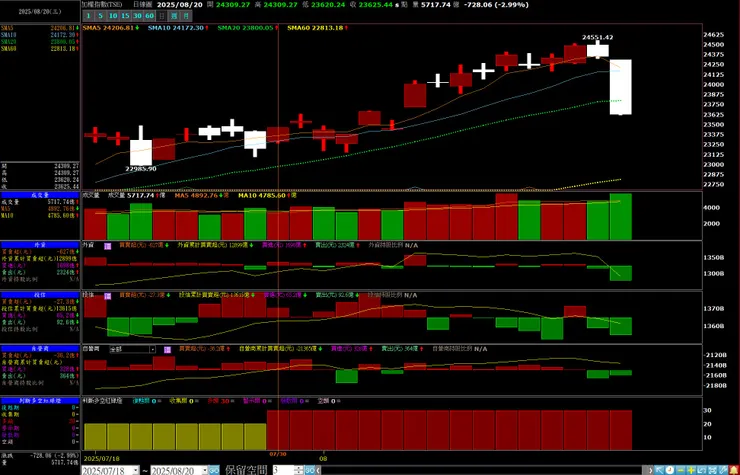
Task: Click the purple settings icon in 外資 panel
Action: [x=108, y=246]
